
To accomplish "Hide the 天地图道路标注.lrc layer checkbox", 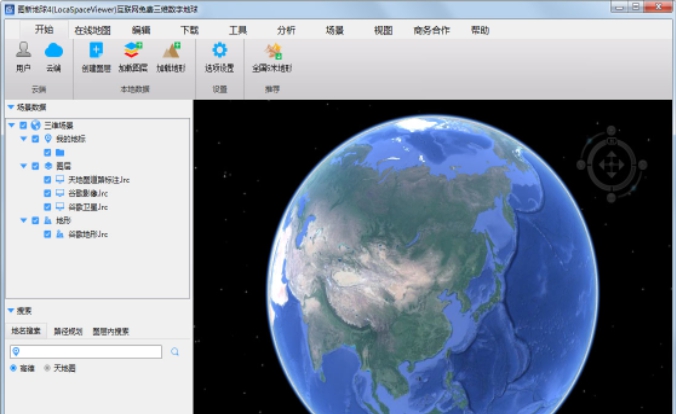I will [47, 179].
